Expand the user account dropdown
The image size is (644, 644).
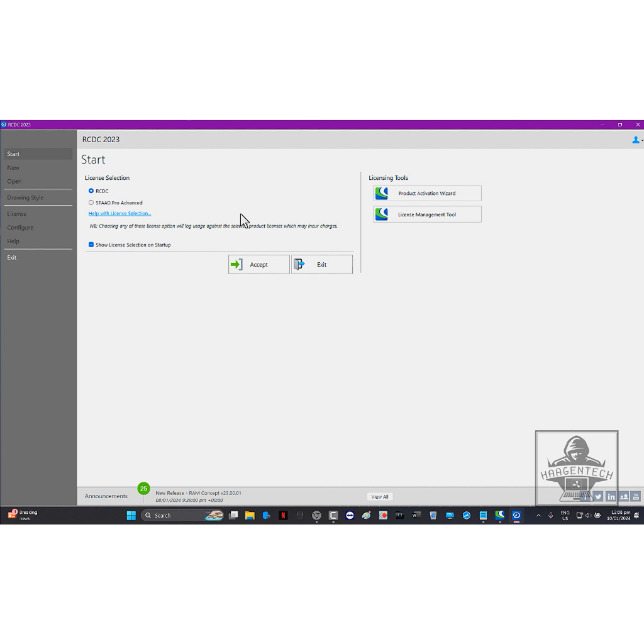coord(637,140)
